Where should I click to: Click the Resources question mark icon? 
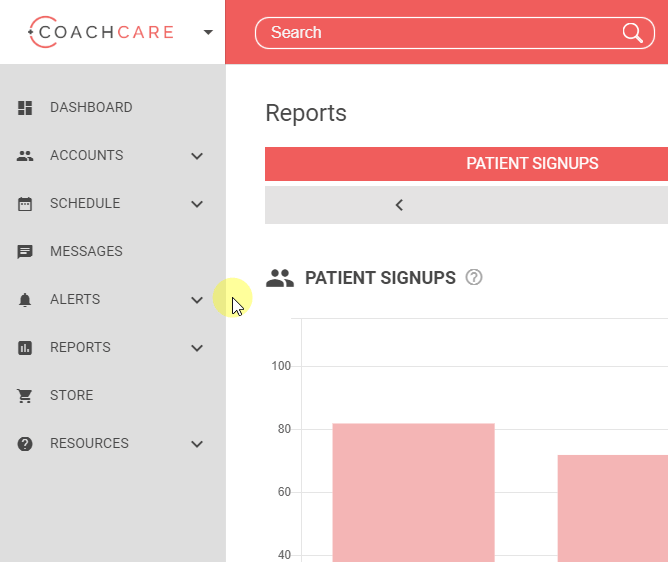tap(26, 444)
